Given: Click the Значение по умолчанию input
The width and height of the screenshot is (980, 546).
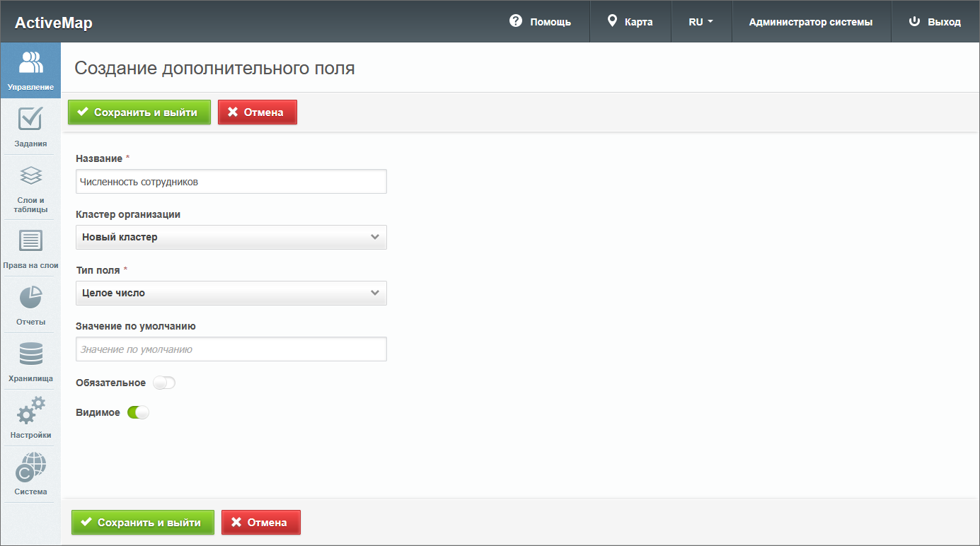Looking at the screenshot, I should pyautogui.click(x=231, y=349).
